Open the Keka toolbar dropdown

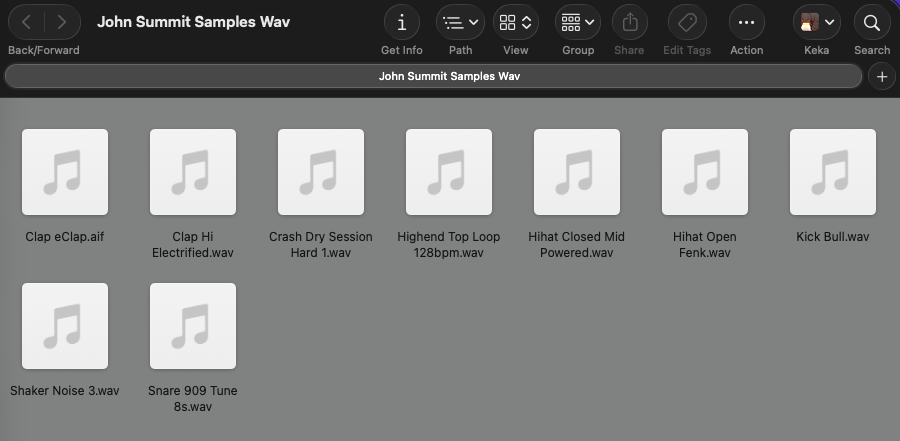tap(817, 22)
